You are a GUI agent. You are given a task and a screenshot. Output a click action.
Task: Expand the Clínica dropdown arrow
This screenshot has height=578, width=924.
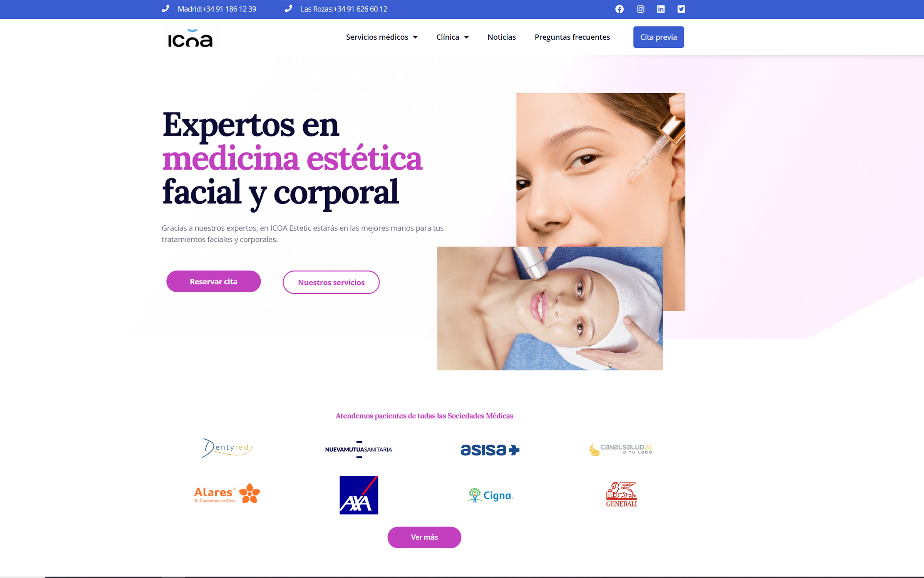[x=466, y=37]
